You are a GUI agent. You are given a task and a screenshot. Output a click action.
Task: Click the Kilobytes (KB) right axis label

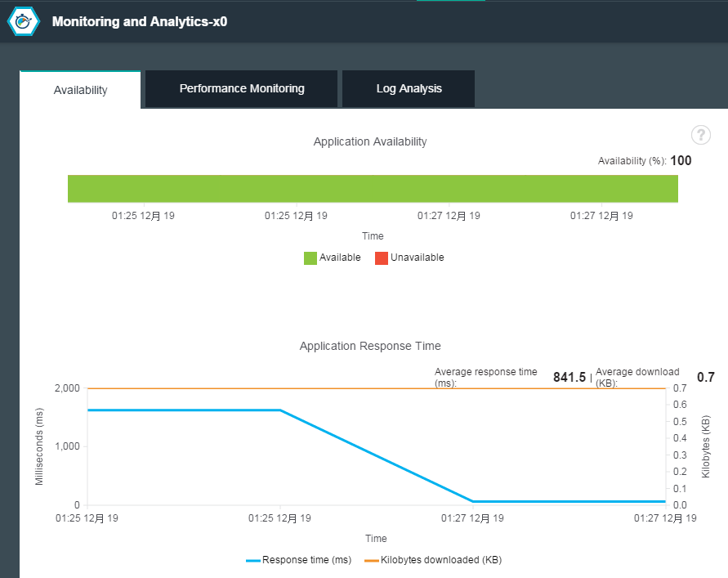pos(706,446)
